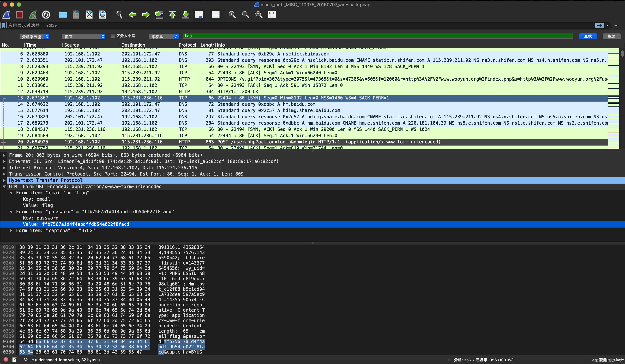The width and height of the screenshot is (625, 364).
Task: Click the packet list colored minimap strip
Action: (614, 98)
